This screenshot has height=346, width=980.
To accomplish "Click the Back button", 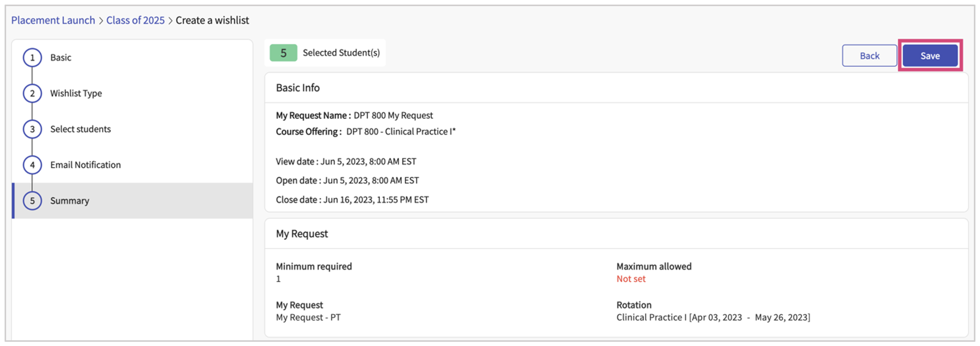I will coord(869,56).
